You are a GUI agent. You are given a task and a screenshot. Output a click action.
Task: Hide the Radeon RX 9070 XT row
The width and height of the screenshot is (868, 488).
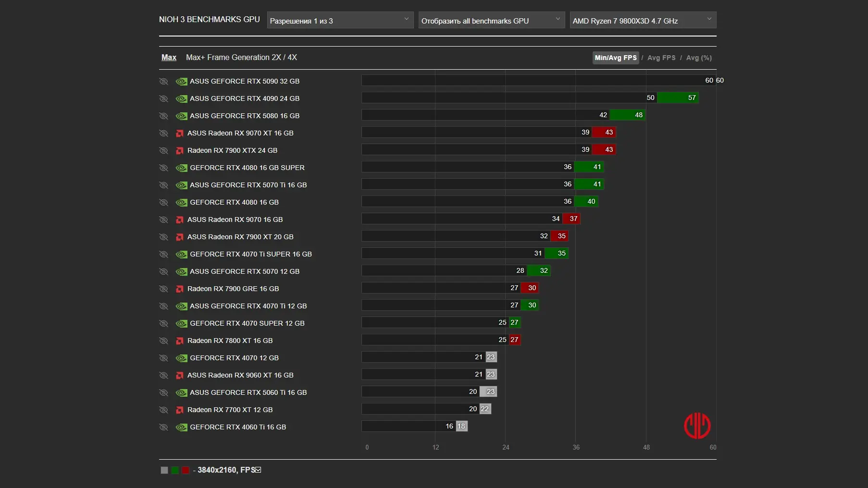(164, 134)
